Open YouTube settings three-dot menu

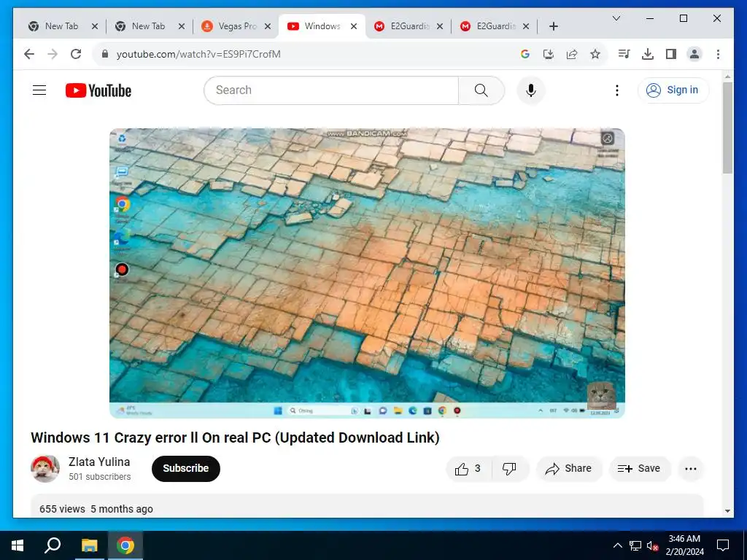tap(617, 90)
